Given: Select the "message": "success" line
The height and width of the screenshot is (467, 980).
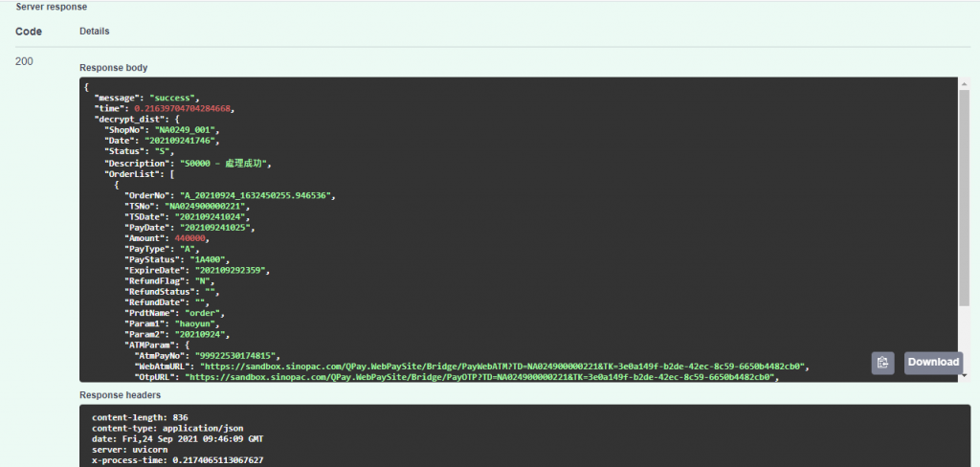Looking at the screenshot, I should pyautogui.click(x=146, y=99).
